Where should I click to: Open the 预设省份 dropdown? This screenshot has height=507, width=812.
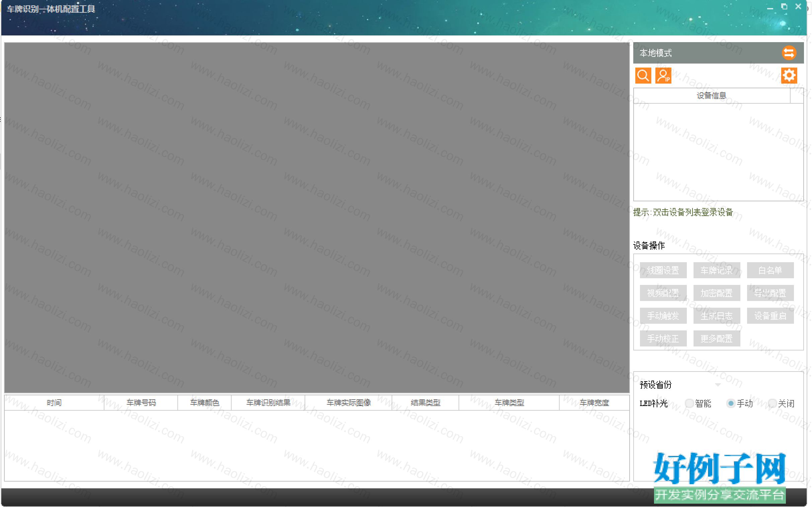click(718, 385)
